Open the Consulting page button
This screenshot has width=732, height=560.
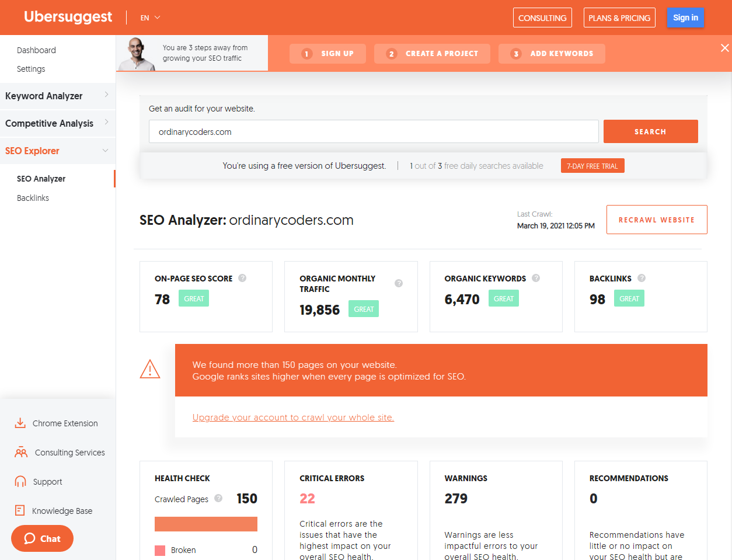[x=542, y=18]
